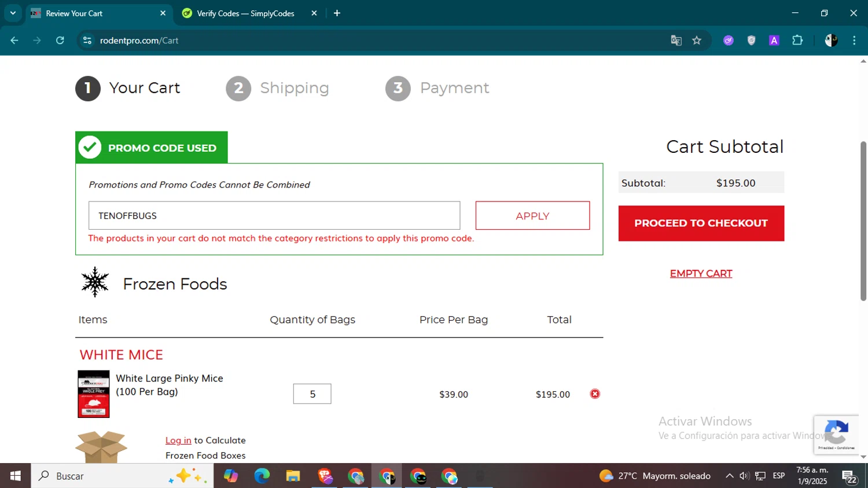
Task: Switch to the Review Your Cart tab
Action: (98, 13)
